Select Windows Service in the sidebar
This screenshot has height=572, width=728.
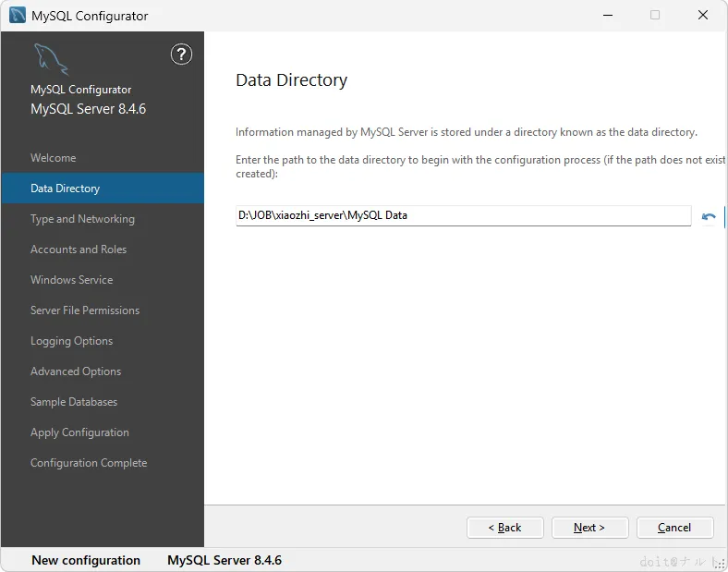tap(71, 280)
